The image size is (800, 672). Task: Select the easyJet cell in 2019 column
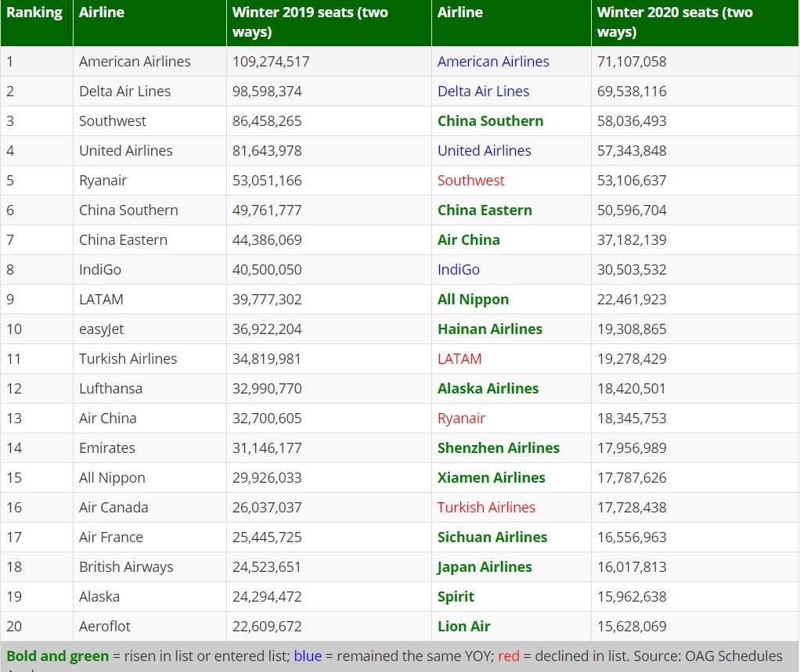tap(103, 329)
